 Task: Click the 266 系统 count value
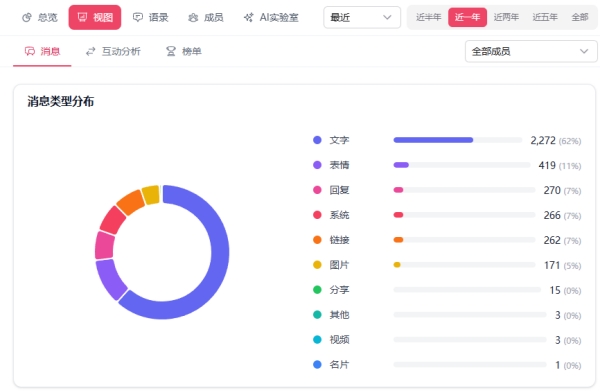(x=552, y=215)
